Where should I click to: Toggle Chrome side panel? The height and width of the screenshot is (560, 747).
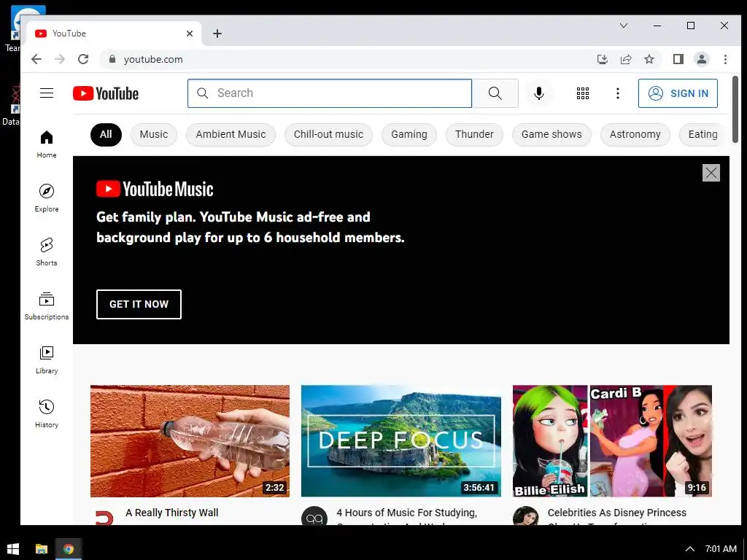678,59
